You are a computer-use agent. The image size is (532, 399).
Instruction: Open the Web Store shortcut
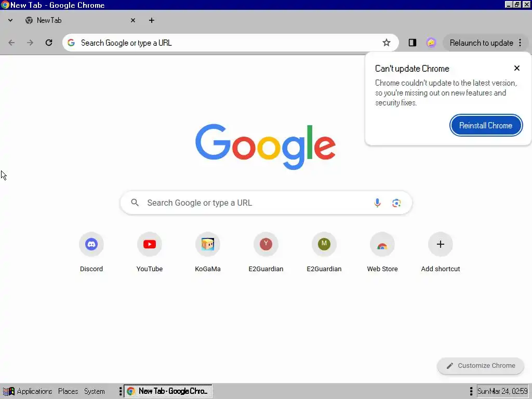(x=382, y=252)
